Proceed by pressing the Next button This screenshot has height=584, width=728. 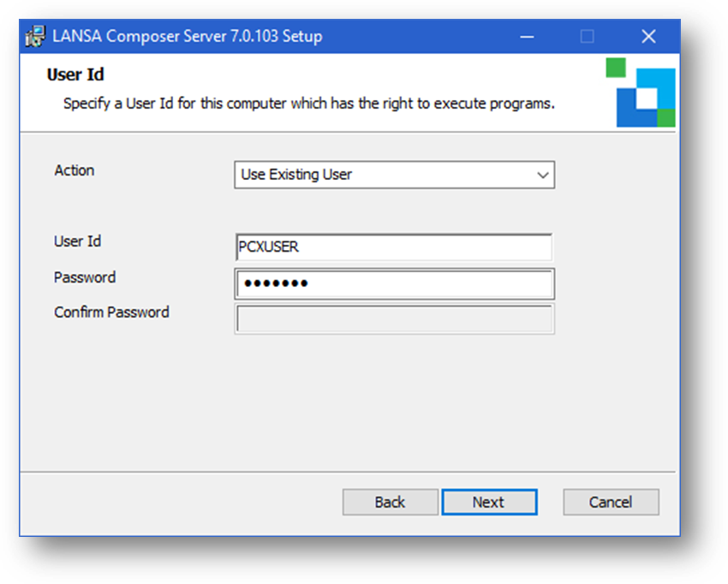[x=489, y=503]
